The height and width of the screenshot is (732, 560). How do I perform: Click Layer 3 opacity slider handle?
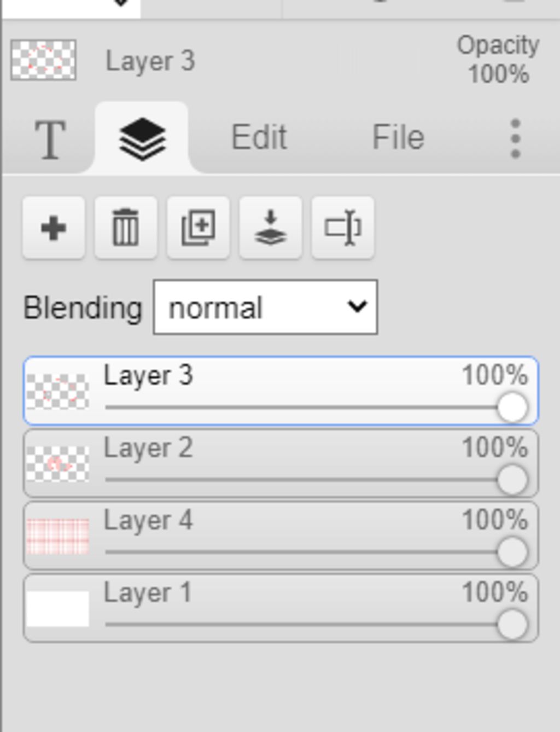[512, 408]
